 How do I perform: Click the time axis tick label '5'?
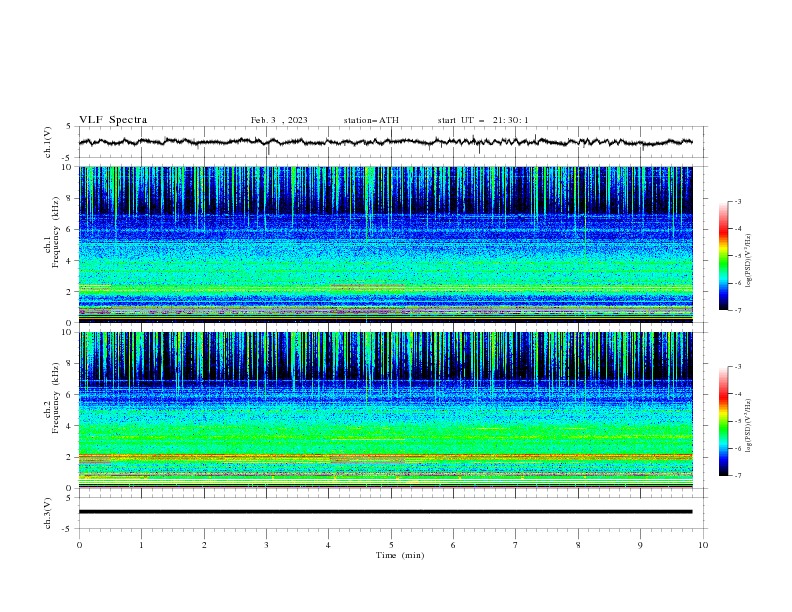391,545
